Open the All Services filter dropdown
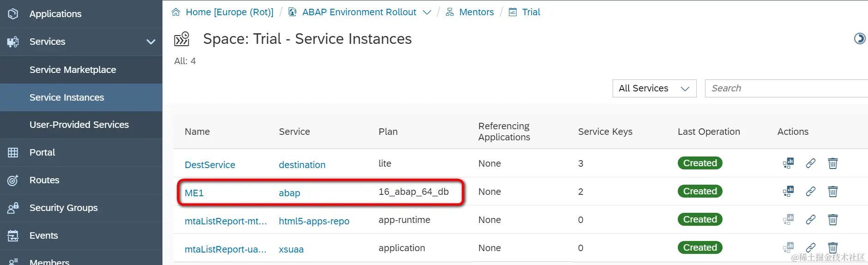 click(x=654, y=88)
